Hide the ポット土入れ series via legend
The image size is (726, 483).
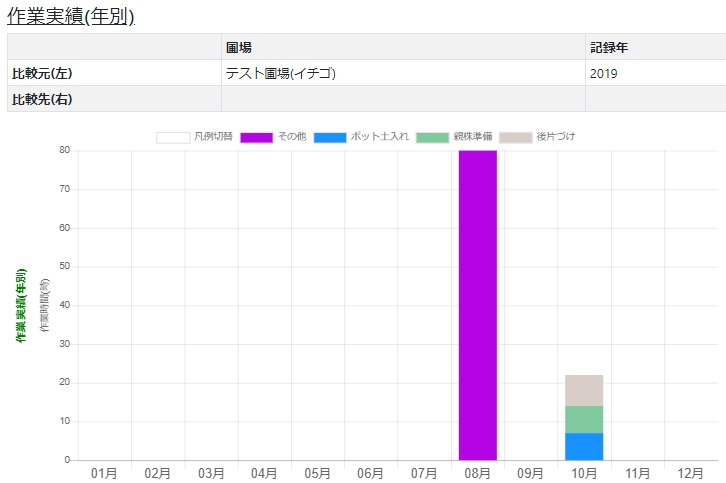(379, 137)
